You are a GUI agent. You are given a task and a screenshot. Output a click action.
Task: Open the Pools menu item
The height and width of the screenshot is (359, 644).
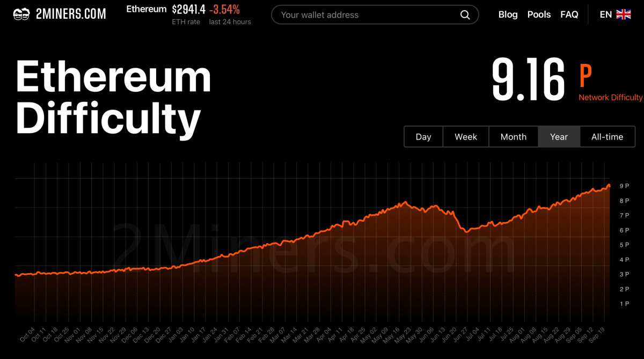click(539, 14)
